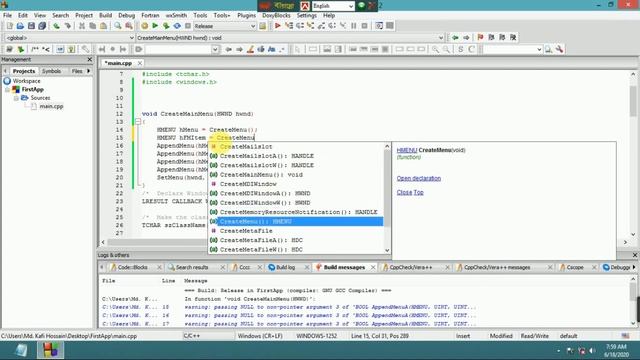The image size is (640, 360).
Task: Click the Code::Blocks taskbar icon
Action: pos(51,351)
